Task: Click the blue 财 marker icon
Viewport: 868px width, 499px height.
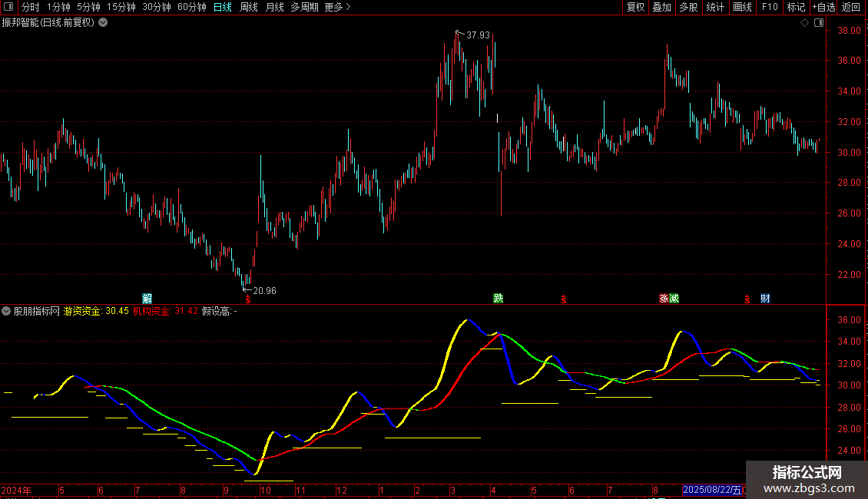Action: (765, 298)
